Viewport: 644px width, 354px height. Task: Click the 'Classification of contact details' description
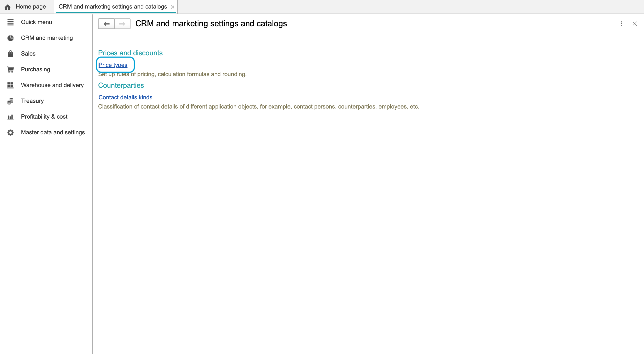pyautogui.click(x=258, y=107)
